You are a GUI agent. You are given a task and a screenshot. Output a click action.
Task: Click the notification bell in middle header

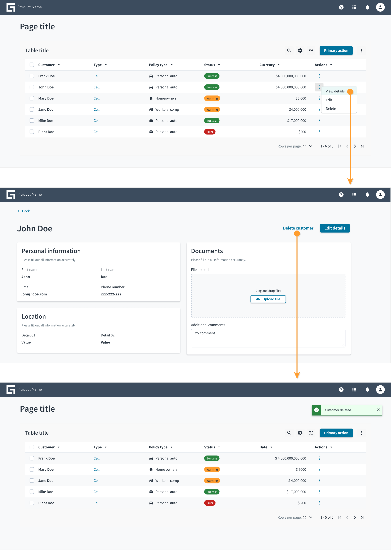pyautogui.click(x=367, y=195)
